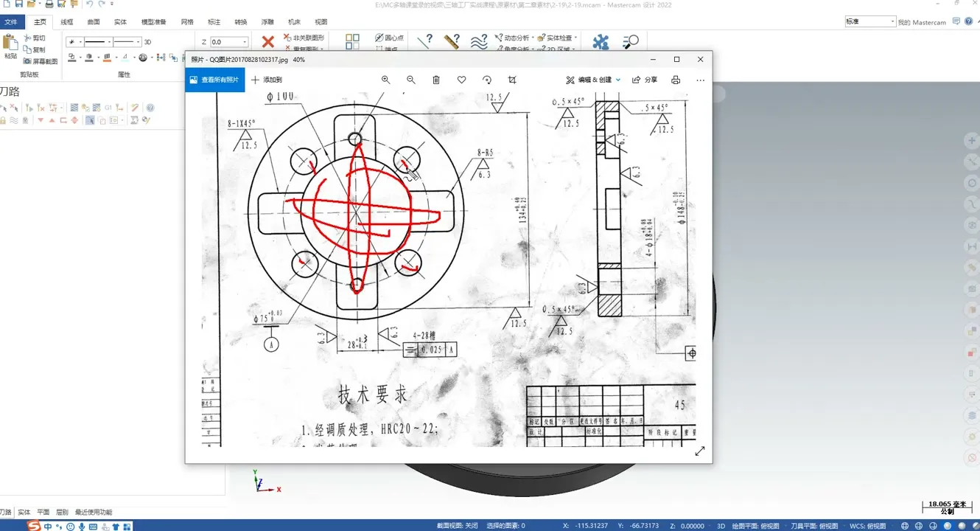Open the 层别 panel tab
The height and width of the screenshot is (531, 980).
coord(62,512)
